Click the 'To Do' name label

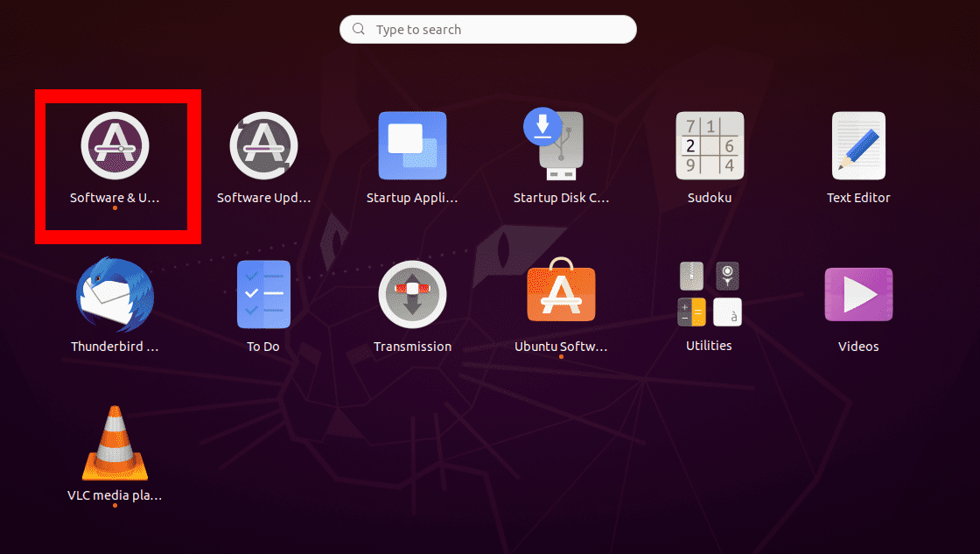click(x=263, y=347)
